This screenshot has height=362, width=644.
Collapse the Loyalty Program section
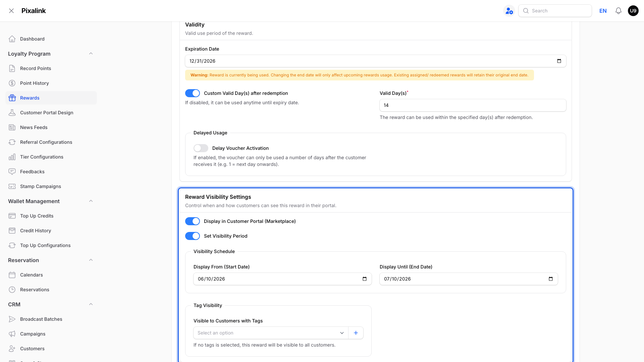click(91, 54)
